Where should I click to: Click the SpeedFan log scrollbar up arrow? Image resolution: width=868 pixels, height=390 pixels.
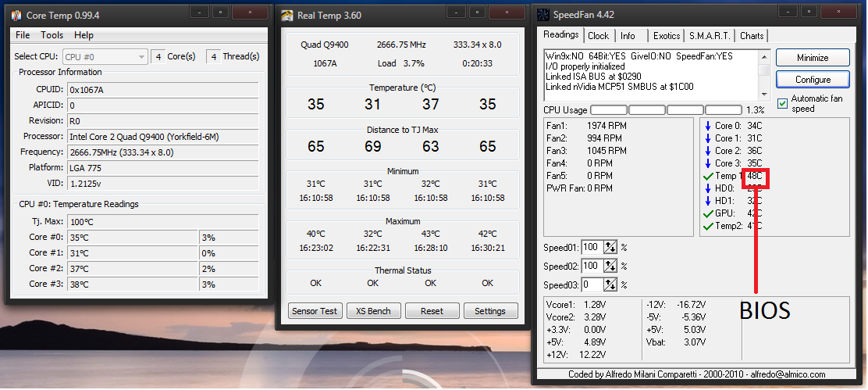coord(764,56)
